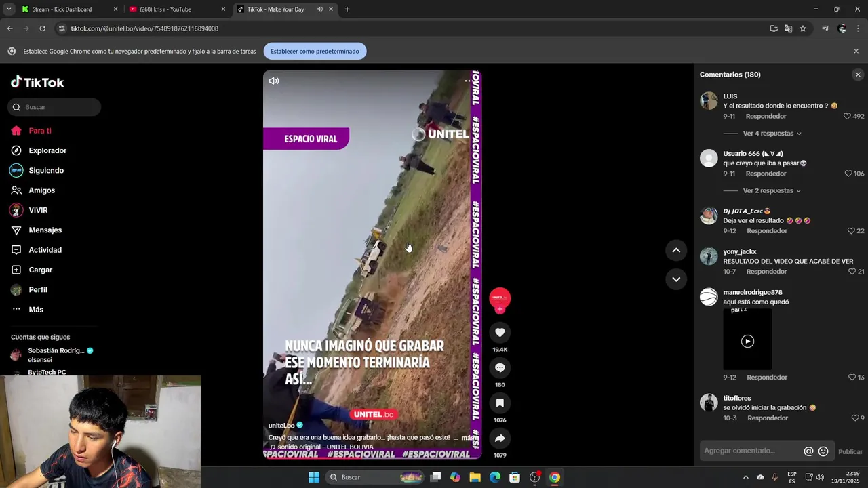Image resolution: width=868 pixels, height=488 pixels.
Task: Play manuelrodrigue878's attached video
Action: click(747, 341)
